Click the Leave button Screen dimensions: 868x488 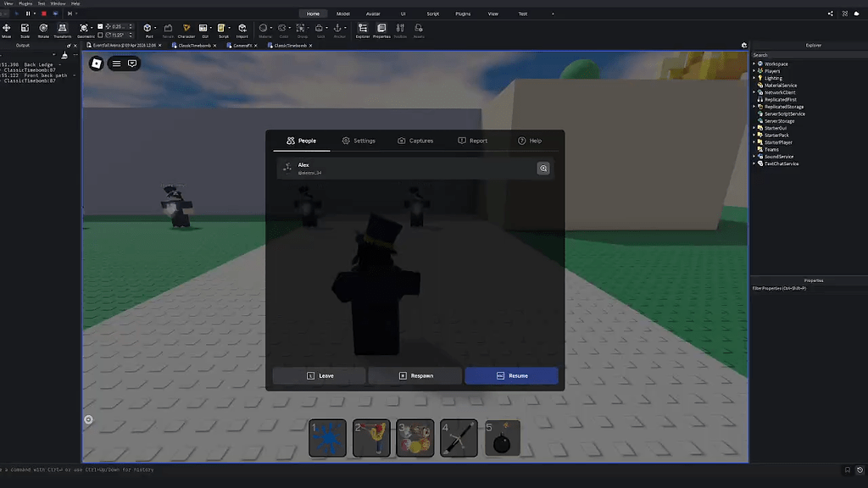(x=320, y=375)
